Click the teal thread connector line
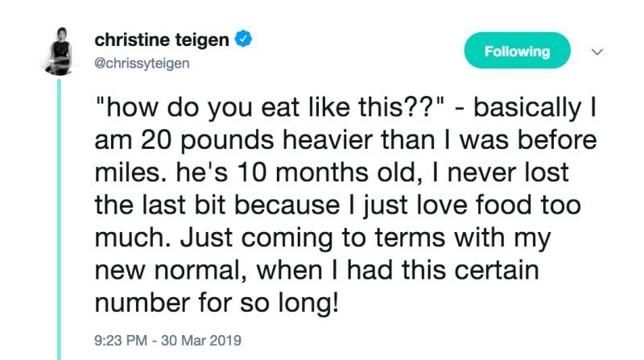Viewport: 644px width, 360px height. coord(59,219)
